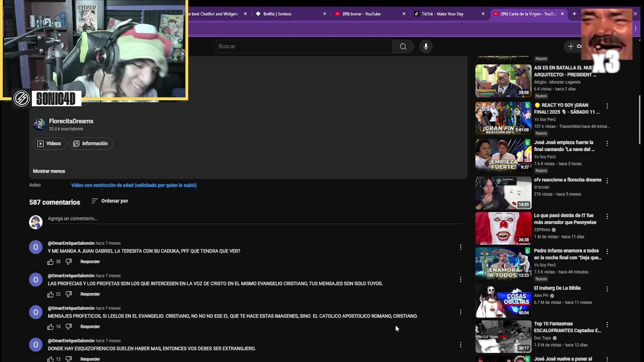Open options for 'REACT YO SOY GRAN FINAL' video
This screenshot has width=644, height=362.
(x=607, y=106)
